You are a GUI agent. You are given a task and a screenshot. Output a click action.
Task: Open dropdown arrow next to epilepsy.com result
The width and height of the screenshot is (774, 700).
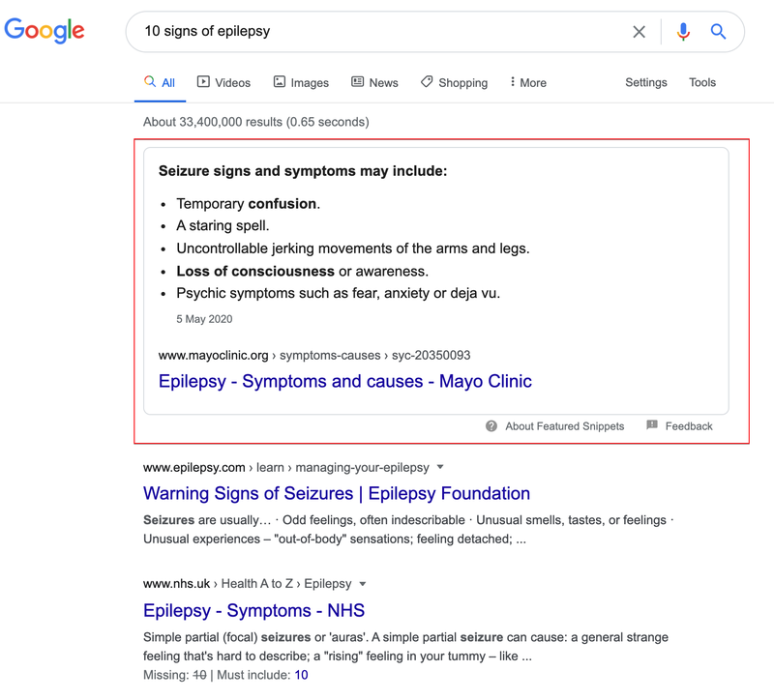441,467
